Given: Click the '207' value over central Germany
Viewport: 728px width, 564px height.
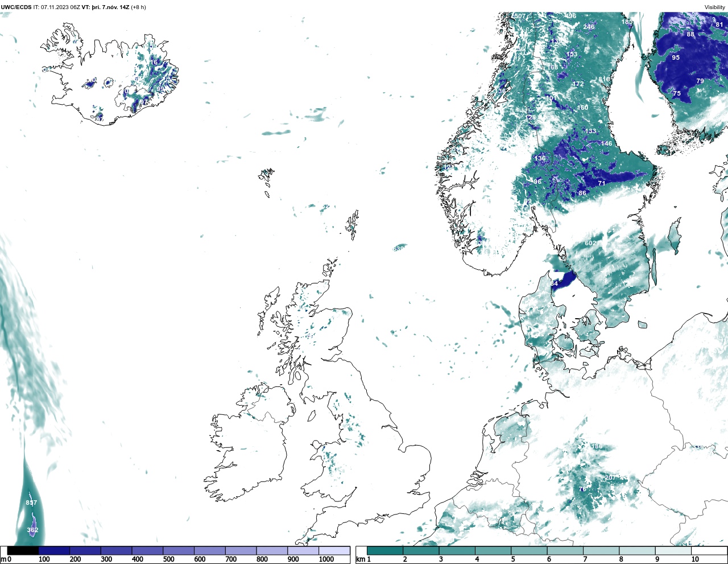Looking at the screenshot, I should click(610, 477).
